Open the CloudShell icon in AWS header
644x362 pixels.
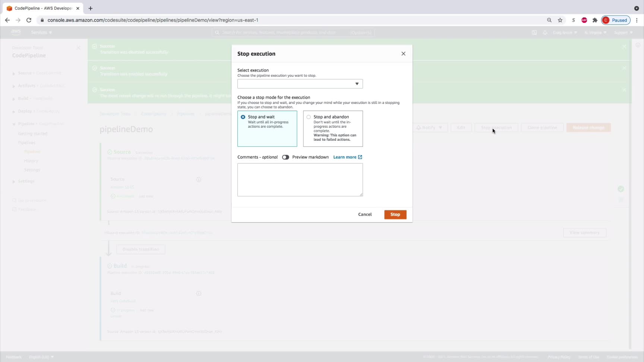click(x=534, y=32)
